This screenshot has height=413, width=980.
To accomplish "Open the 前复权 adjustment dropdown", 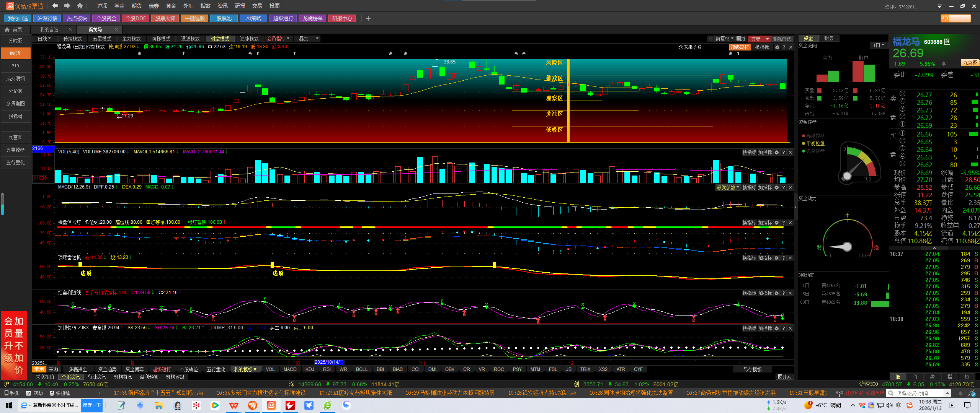I will coord(724,39).
